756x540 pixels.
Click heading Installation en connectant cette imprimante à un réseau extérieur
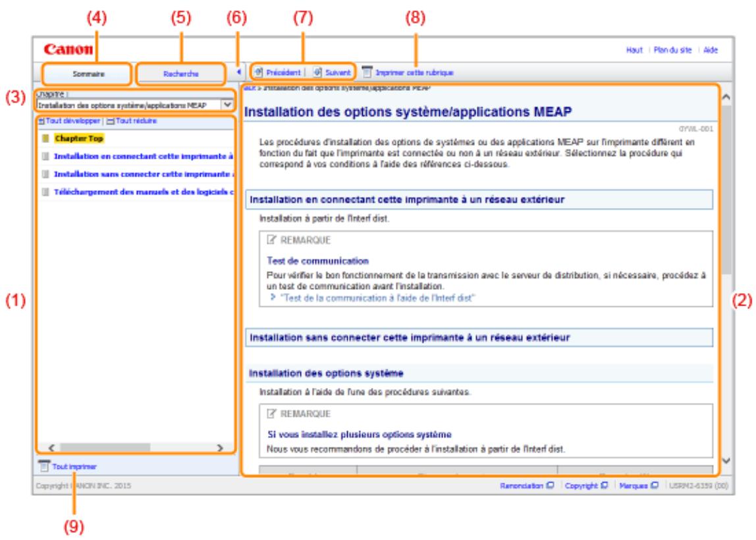click(406, 200)
